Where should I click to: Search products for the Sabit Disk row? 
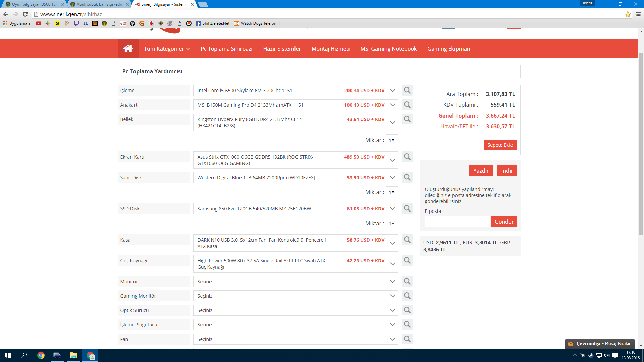coord(407,177)
